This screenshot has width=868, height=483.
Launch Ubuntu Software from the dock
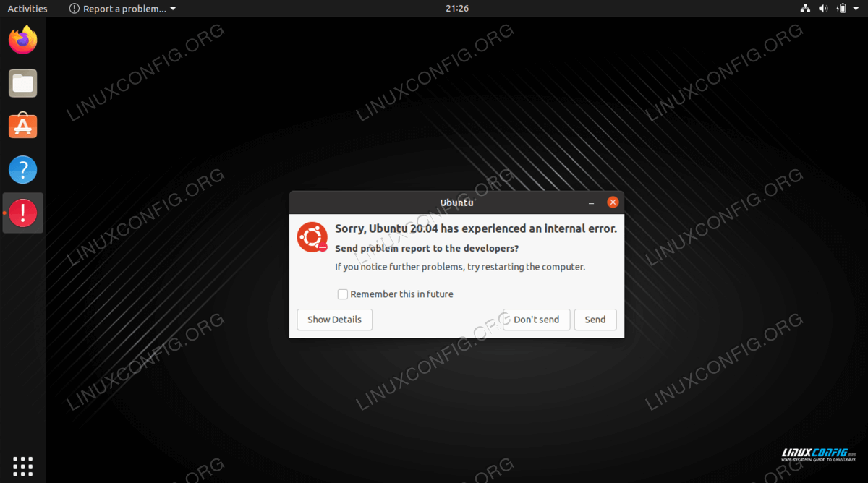pos(23,126)
